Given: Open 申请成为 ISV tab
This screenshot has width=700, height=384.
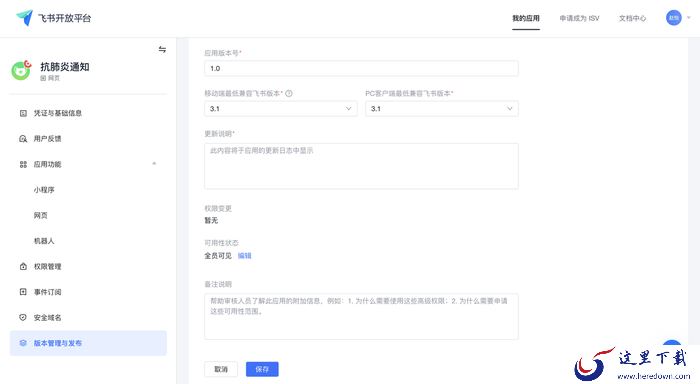Looking at the screenshot, I should (x=579, y=18).
